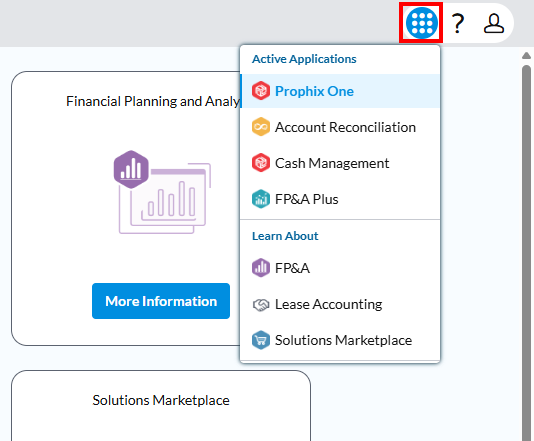Click the orange Account Reconciliation icon
The width and height of the screenshot is (534, 441).
[x=261, y=127]
